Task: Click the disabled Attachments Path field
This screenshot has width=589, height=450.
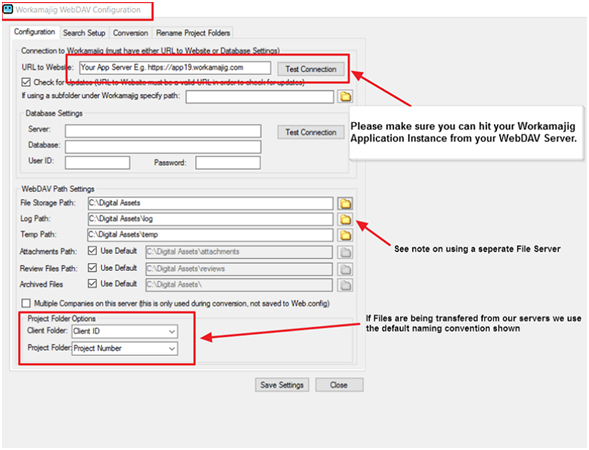Action: click(239, 252)
